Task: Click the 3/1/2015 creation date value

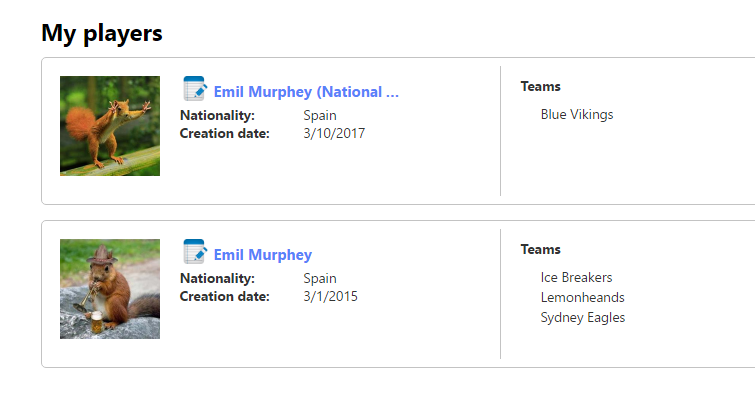Action: point(330,297)
